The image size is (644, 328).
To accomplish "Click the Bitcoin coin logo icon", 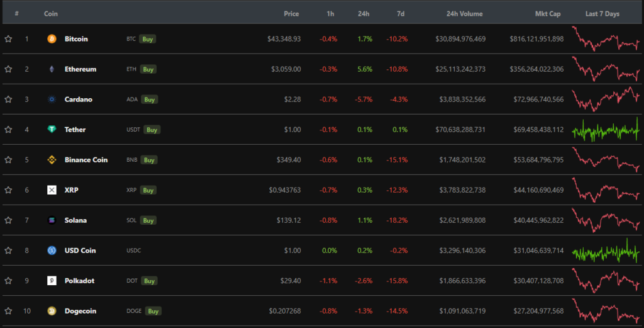I will click(x=52, y=39).
